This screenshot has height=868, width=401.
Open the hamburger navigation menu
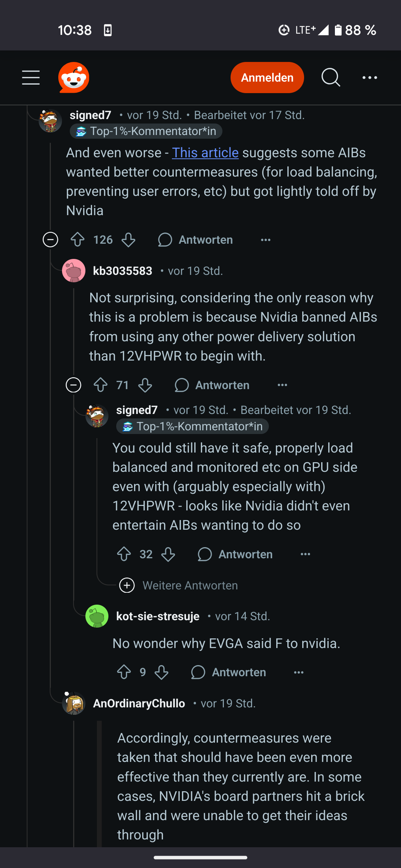pos(31,77)
